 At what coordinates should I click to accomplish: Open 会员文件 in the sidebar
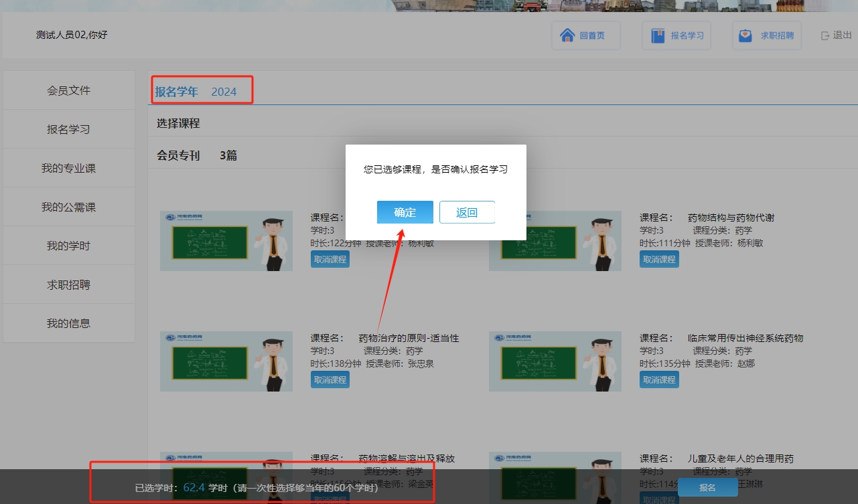tap(68, 90)
